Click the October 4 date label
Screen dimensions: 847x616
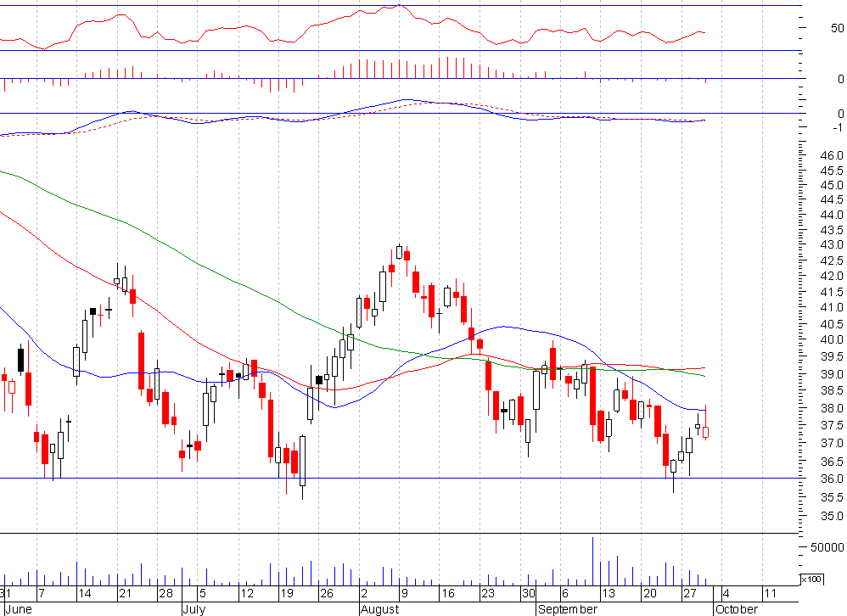click(726, 593)
